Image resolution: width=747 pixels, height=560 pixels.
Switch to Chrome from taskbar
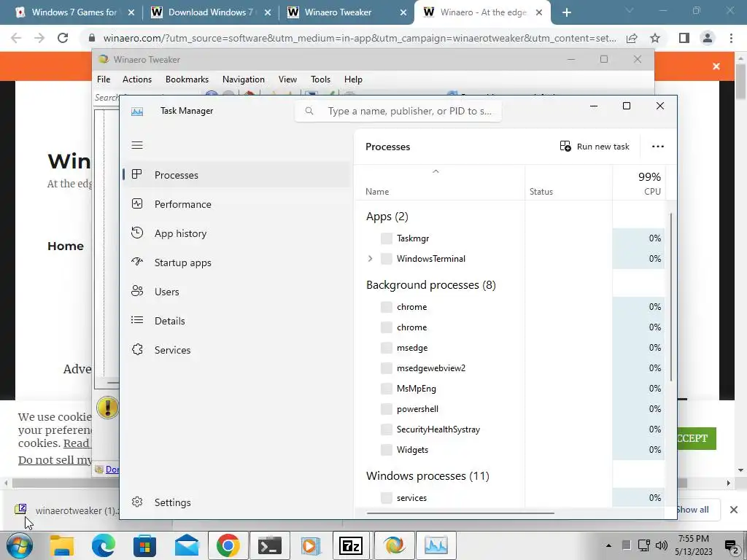click(228, 545)
